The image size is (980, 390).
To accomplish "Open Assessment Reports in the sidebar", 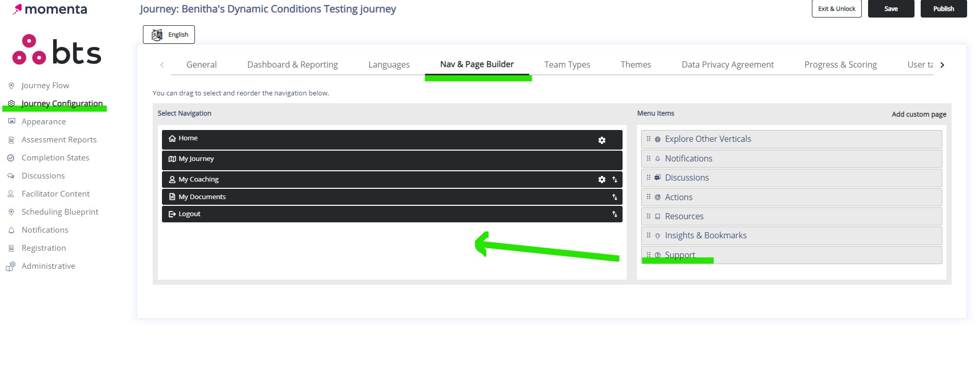I will point(59,140).
